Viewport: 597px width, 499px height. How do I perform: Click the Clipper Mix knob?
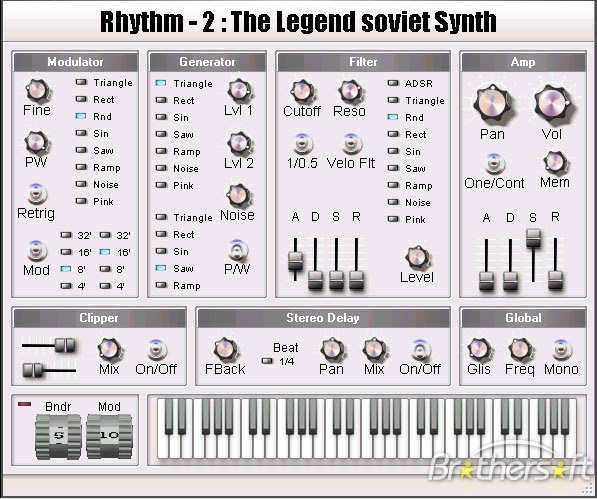click(x=109, y=349)
